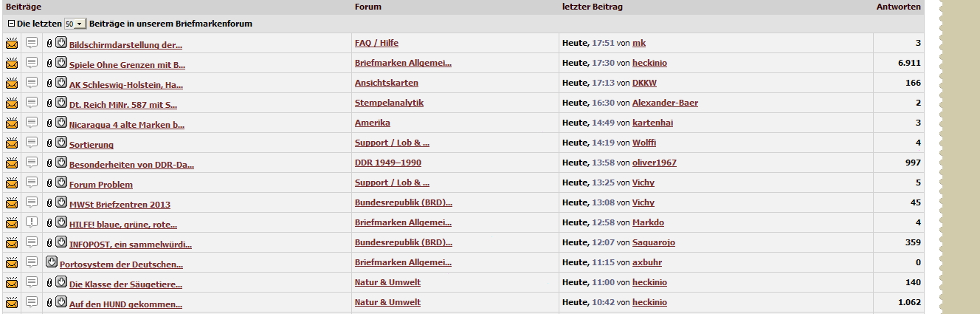This screenshot has height=314, width=980.
Task: Click clock icon beside MWSt Briefzentren 2013
Action: [x=61, y=203]
